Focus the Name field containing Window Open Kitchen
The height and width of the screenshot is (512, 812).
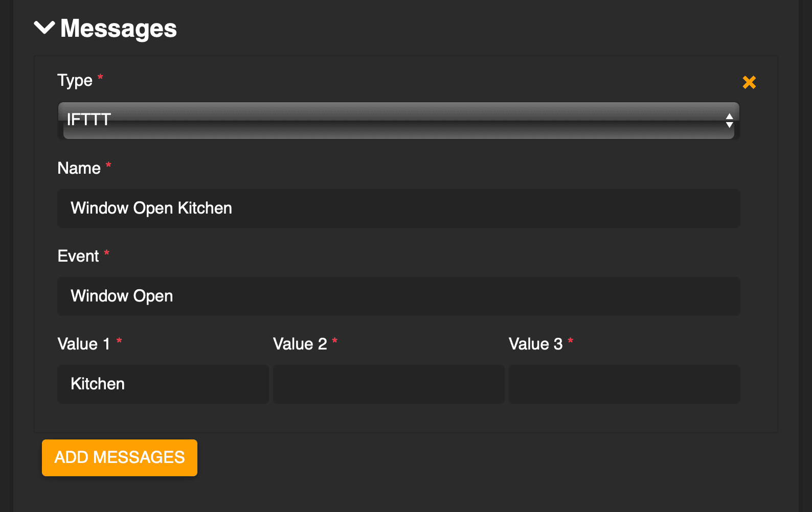click(x=398, y=208)
